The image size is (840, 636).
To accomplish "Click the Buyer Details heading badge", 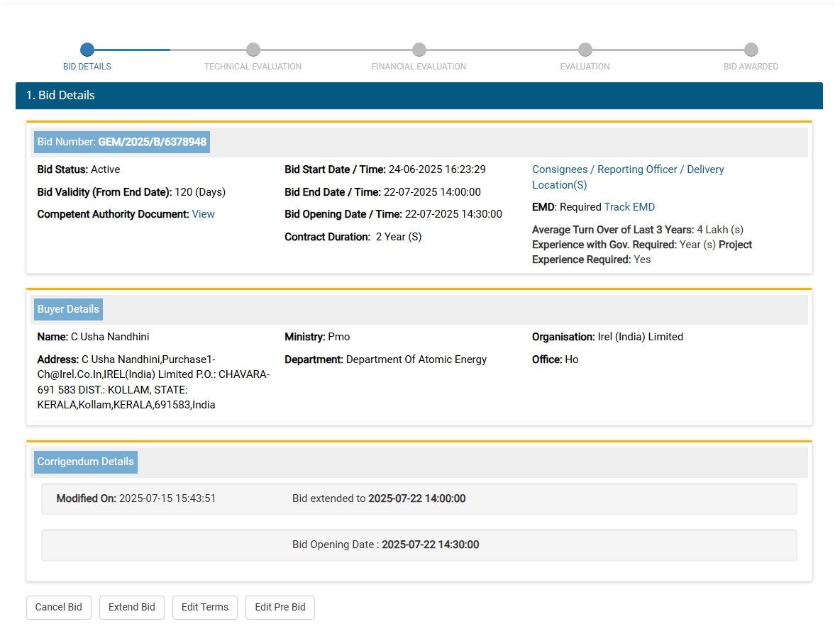I will point(68,309).
